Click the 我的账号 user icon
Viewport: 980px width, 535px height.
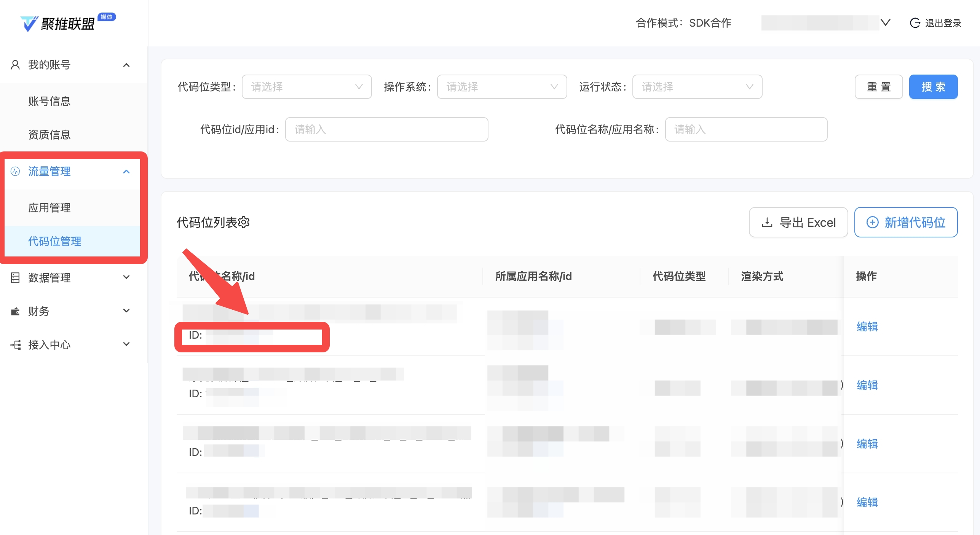point(15,65)
